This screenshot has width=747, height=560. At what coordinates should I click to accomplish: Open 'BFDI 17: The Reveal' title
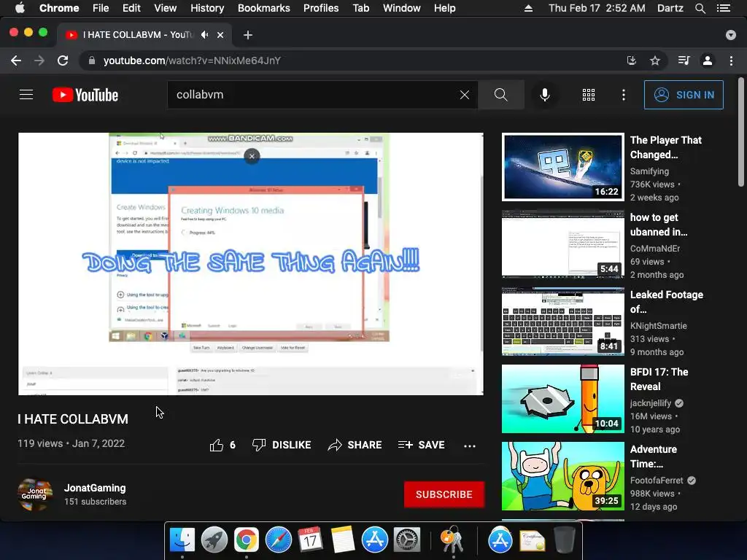[x=659, y=379]
